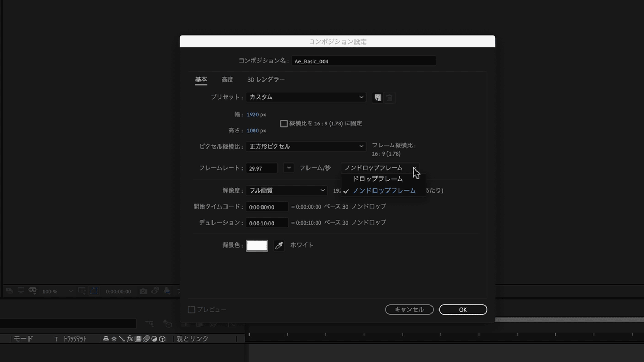Viewport: 644px width, 362px height.
Task: Toggle the transparency grid icon
Action: point(20,291)
